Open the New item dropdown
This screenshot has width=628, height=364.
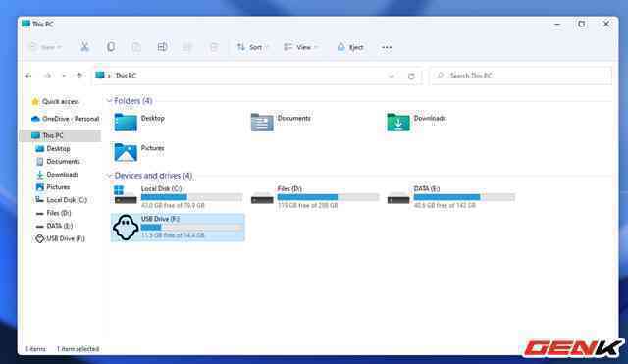click(46, 47)
